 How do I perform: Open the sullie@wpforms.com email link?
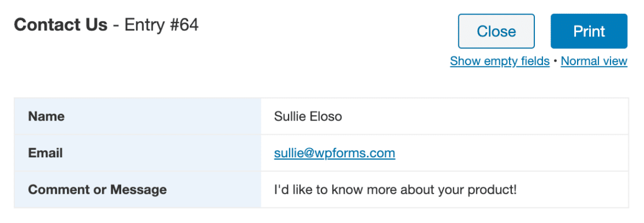pyautogui.click(x=334, y=153)
